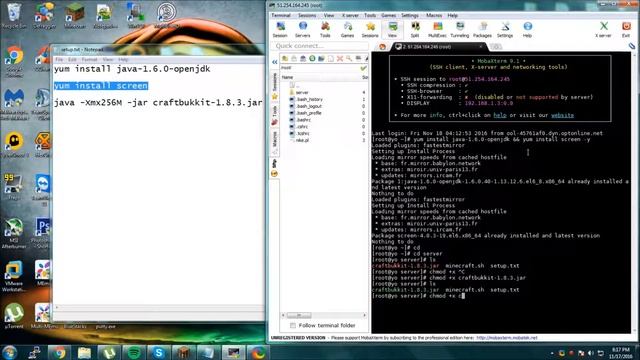Viewport: 640px width, 360px height.
Task: Click the new file icon in SFTP toolbar
Action: tap(331, 59)
